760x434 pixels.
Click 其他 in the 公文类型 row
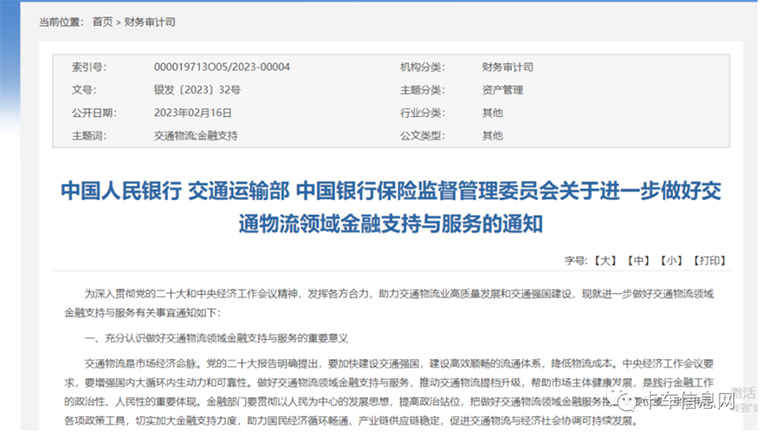tap(492, 135)
